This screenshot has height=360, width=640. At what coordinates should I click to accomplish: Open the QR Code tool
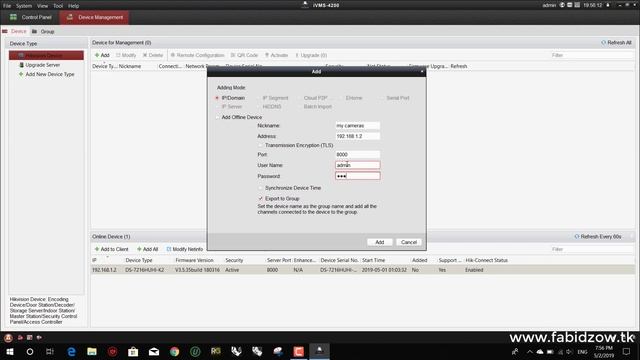click(244, 55)
